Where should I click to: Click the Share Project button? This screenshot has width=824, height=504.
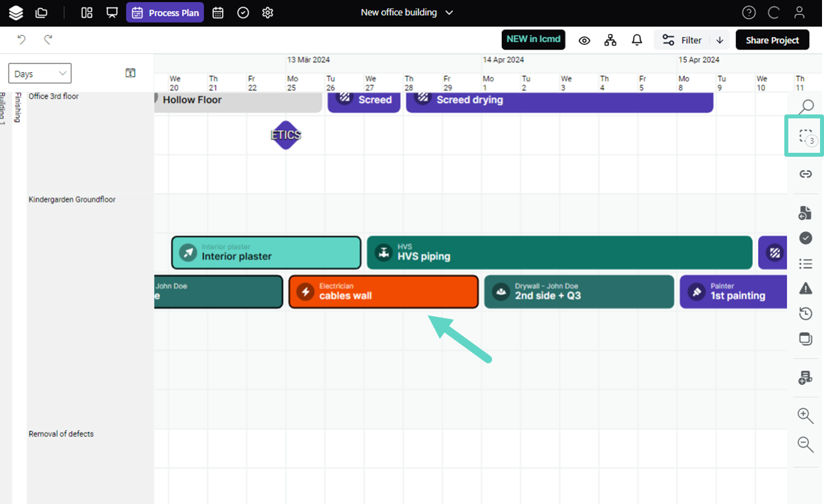[772, 40]
